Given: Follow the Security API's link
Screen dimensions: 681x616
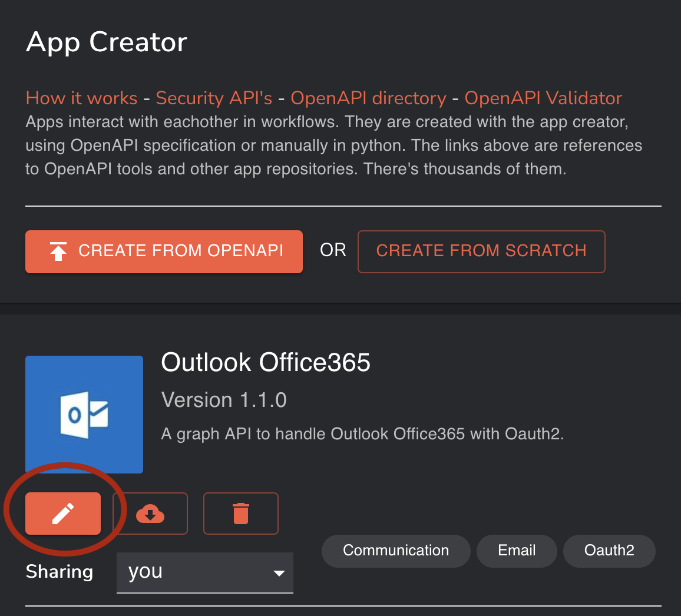Looking at the screenshot, I should pos(214,98).
